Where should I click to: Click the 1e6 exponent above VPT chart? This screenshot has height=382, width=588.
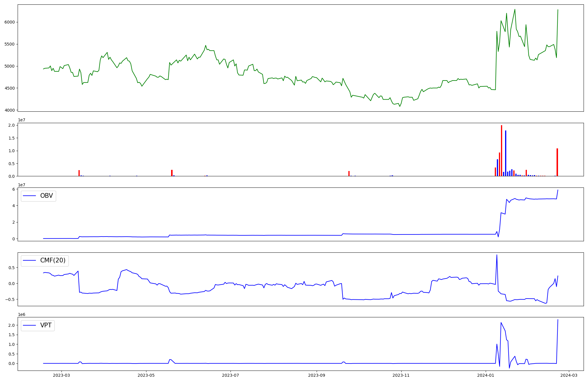coord(21,314)
